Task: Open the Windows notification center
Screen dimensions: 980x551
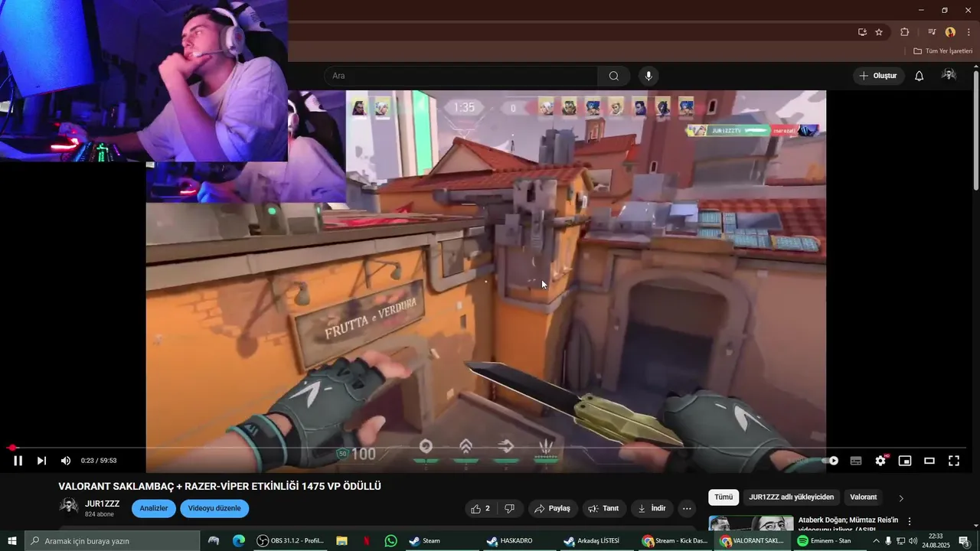Action: coord(964,541)
